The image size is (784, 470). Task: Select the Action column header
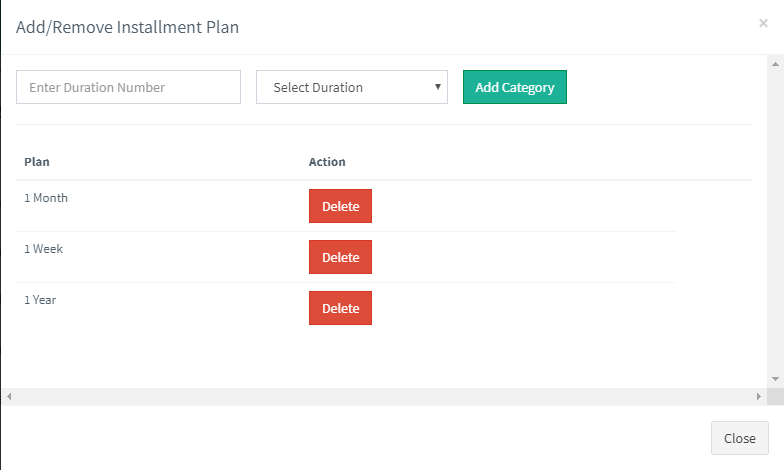(x=327, y=162)
